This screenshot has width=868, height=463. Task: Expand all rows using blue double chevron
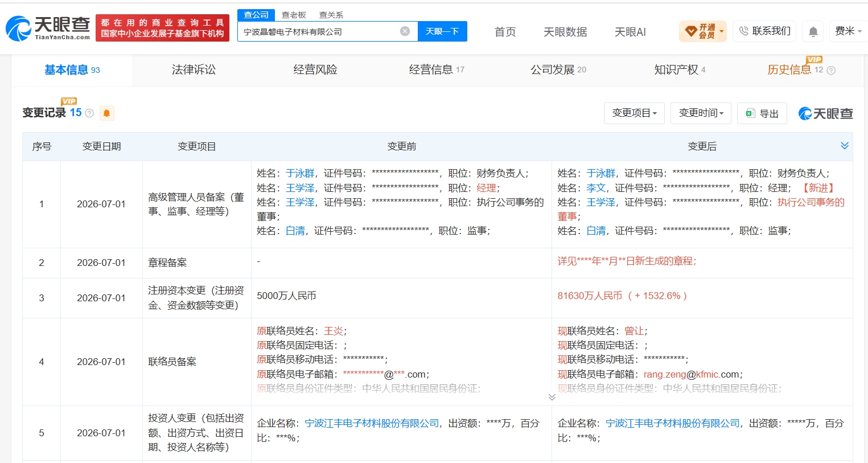coord(845,146)
